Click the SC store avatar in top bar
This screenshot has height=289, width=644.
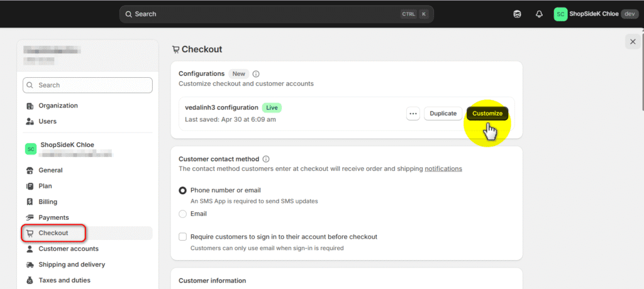coord(560,14)
